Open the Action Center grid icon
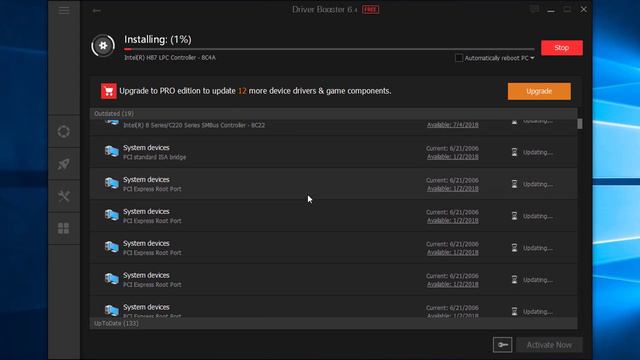This screenshot has height=360, width=640. point(64,228)
